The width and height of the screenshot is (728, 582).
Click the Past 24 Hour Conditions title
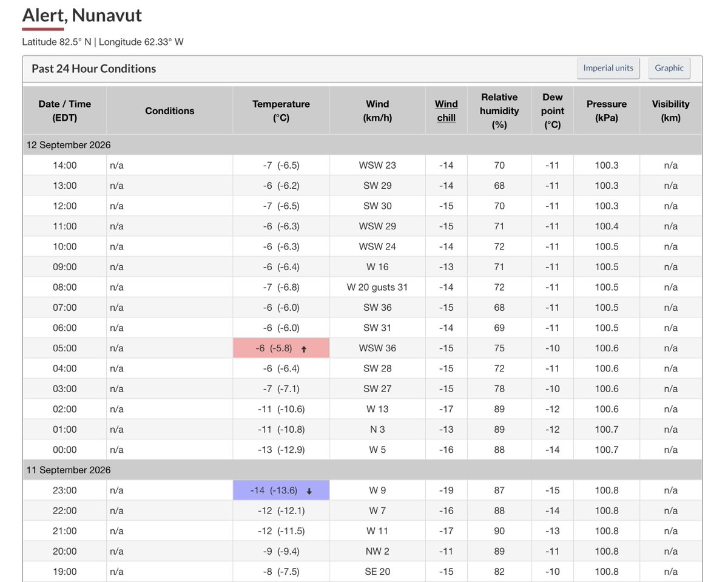94,69
